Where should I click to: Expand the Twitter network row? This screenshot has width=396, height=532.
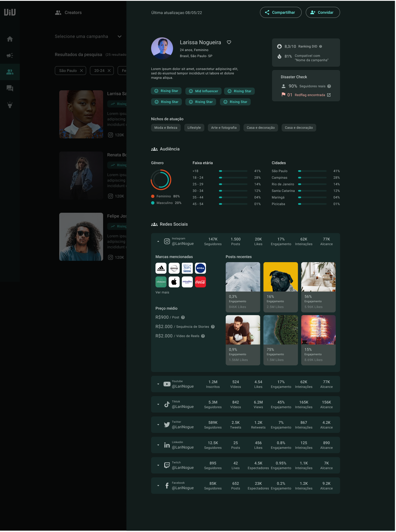tap(158, 425)
